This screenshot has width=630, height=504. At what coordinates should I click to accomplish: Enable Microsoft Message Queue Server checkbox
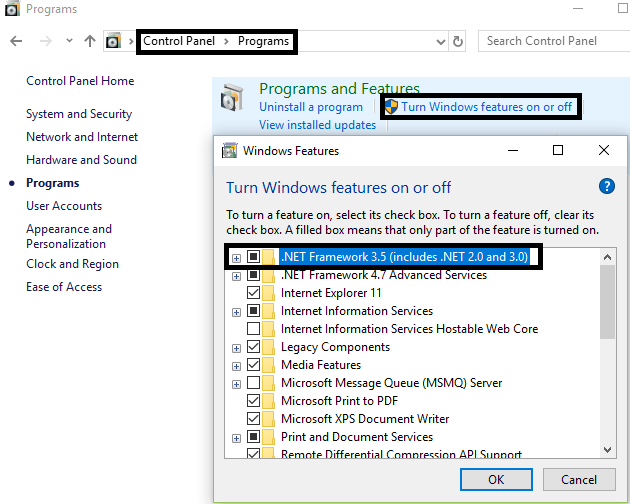tap(254, 383)
